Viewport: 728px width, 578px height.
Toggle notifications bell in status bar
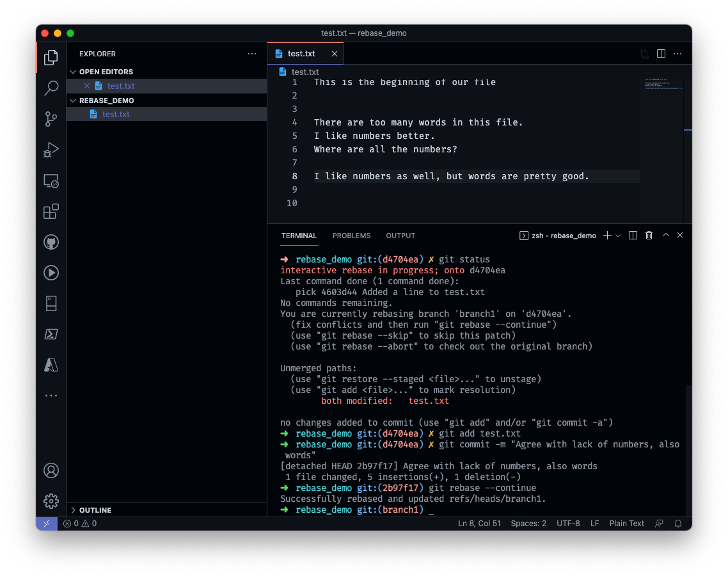point(678,524)
